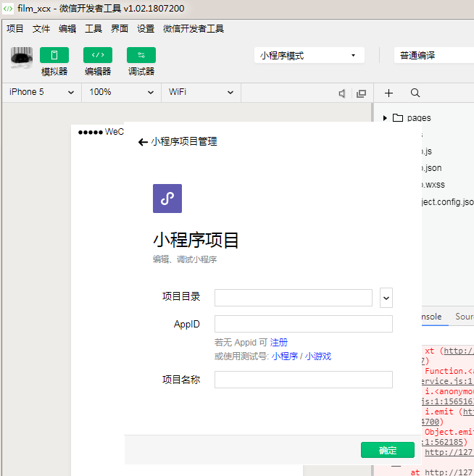Image resolution: width=474 pixels, height=476 pixels.
Task: Toggle the 调试器 debugger panel button
Action: pyautogui.click(x=141, y=55)
